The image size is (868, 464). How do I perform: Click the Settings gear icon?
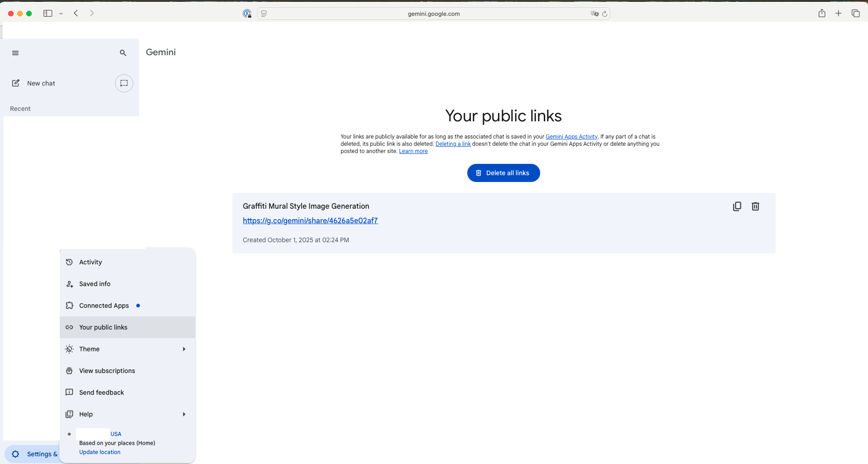point(15,454)
